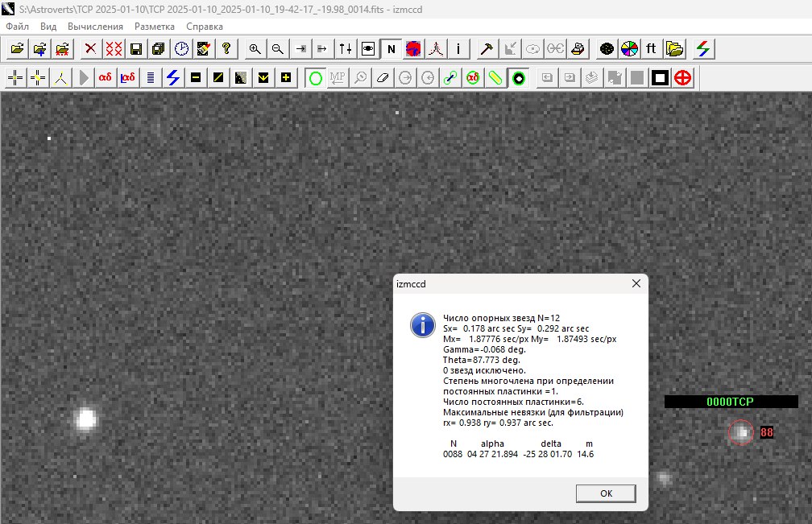Click the yellow diagonal line icon
The width and height of the screenshot is (812, 524).
[x=218, y=78]
